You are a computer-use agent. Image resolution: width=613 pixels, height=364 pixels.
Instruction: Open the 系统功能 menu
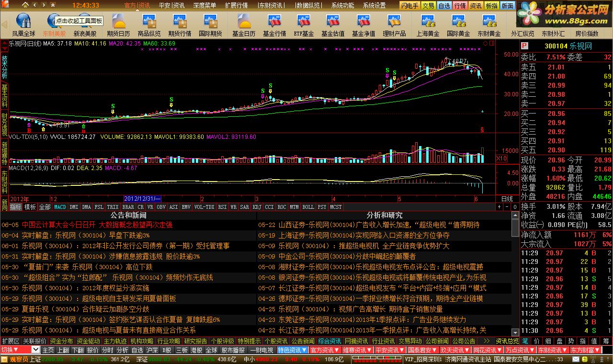coord(342,6)
